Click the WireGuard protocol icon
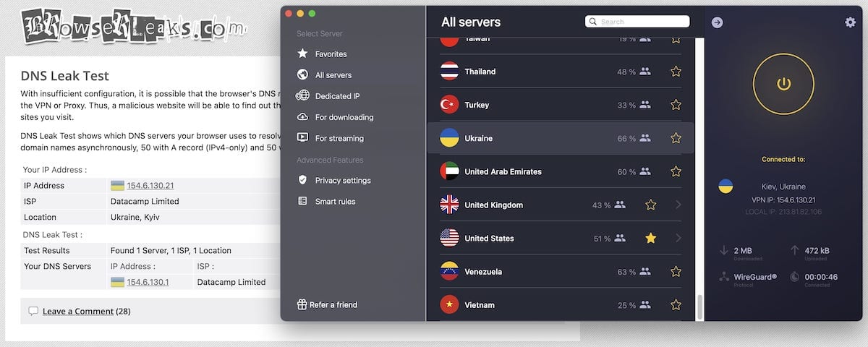This screenshot has width=868, height=347. (723, 276)
